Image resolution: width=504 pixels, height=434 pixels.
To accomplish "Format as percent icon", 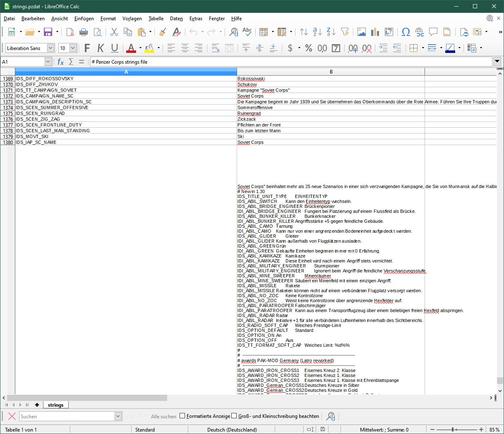I will [309, 48].
